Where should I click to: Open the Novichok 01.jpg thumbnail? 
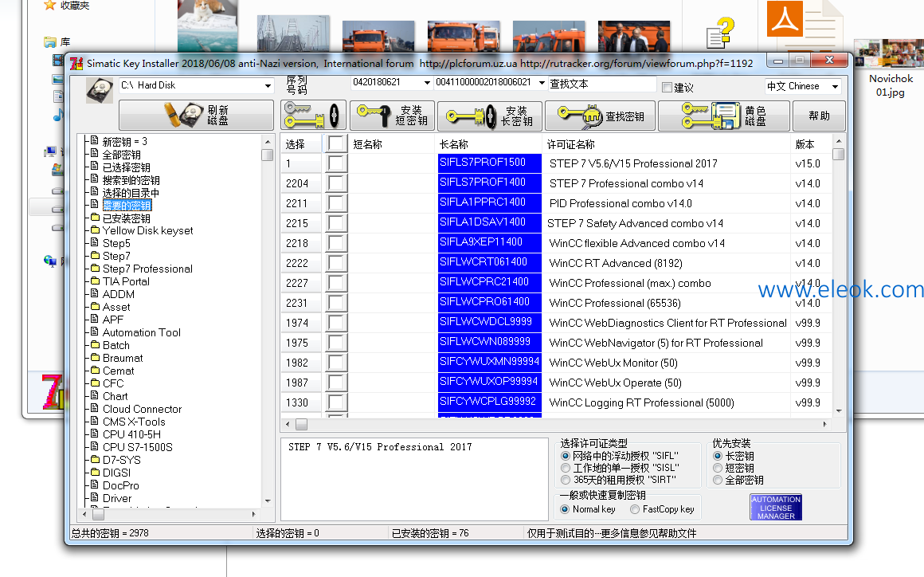tap(889, 54)
